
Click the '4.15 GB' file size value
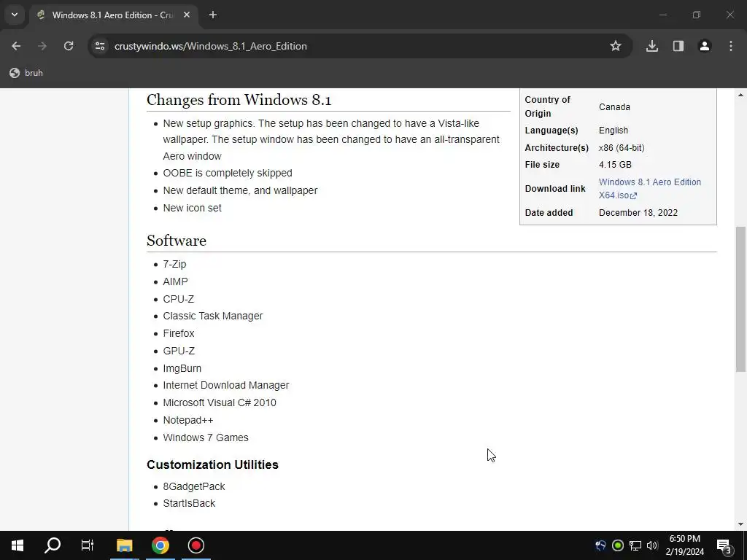click(x=615, y=165)
